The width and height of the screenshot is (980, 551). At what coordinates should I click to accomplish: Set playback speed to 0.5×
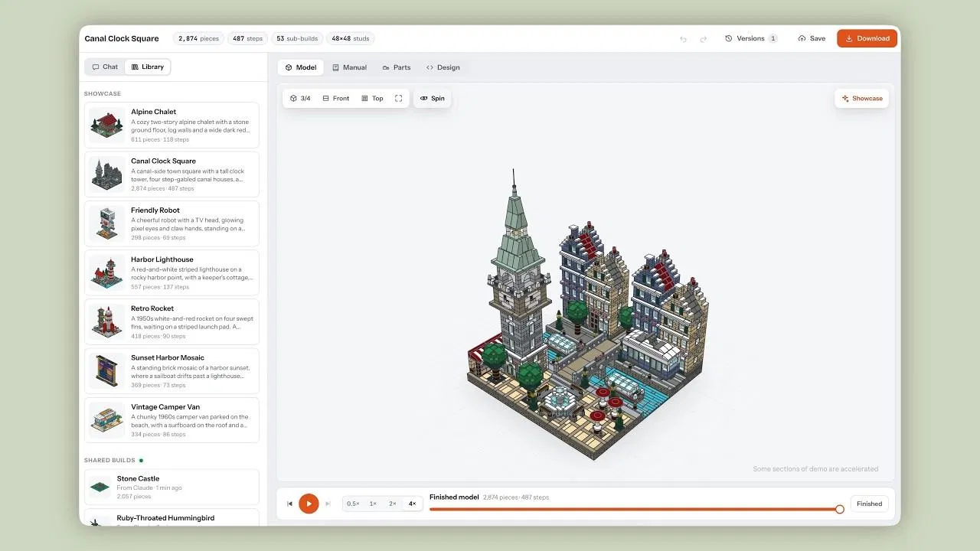[x=353, y=504]
